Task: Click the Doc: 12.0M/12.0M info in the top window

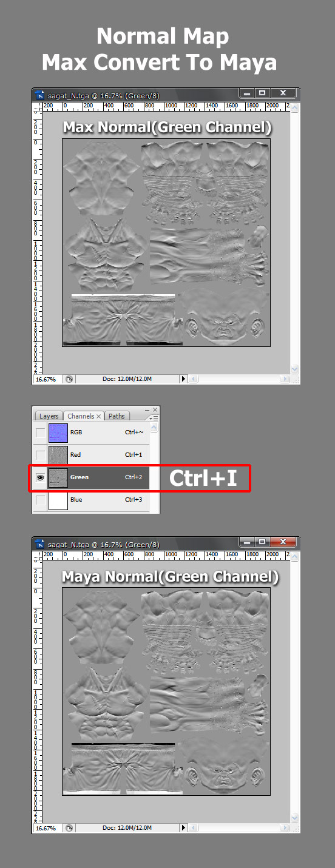Action: pos(127,379)
